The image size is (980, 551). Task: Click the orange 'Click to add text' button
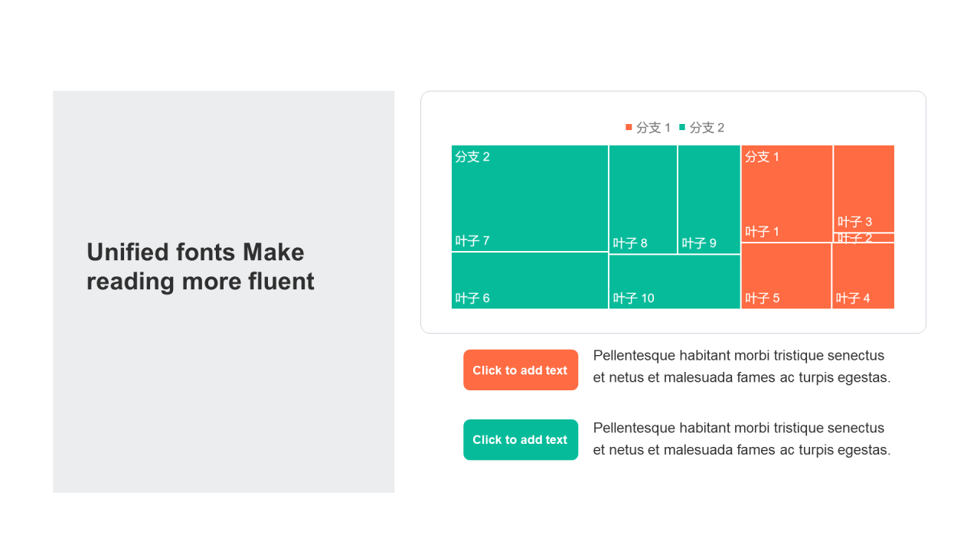tap(521, 370)
